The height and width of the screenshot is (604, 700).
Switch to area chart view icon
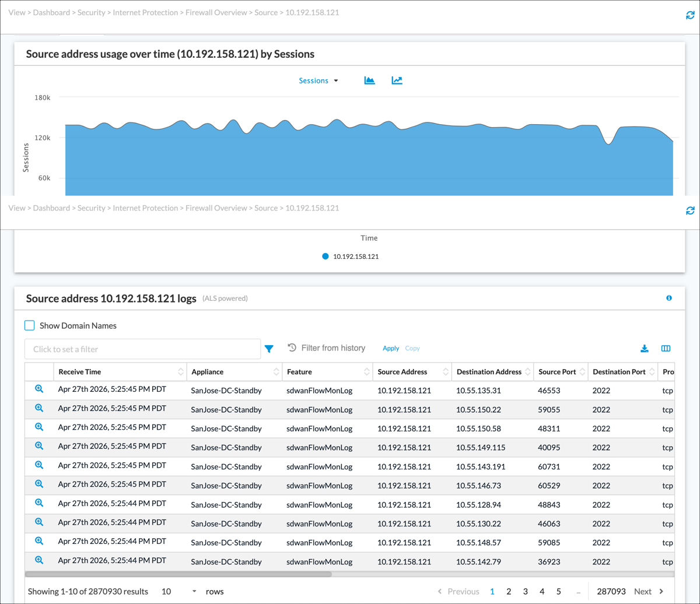point(369,80)
